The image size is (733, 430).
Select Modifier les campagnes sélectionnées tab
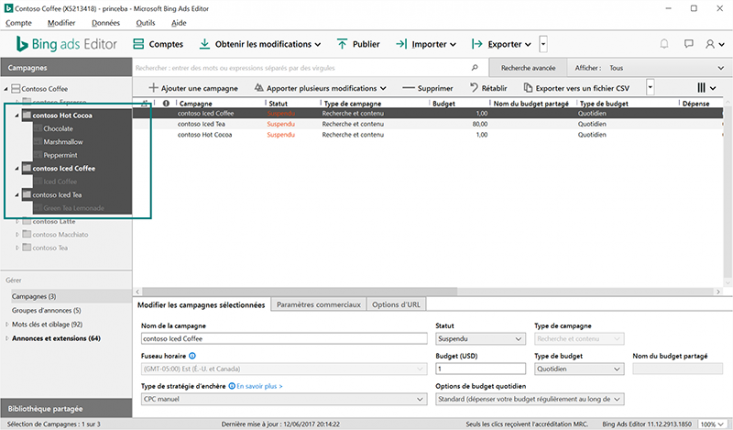pos(201,305)
